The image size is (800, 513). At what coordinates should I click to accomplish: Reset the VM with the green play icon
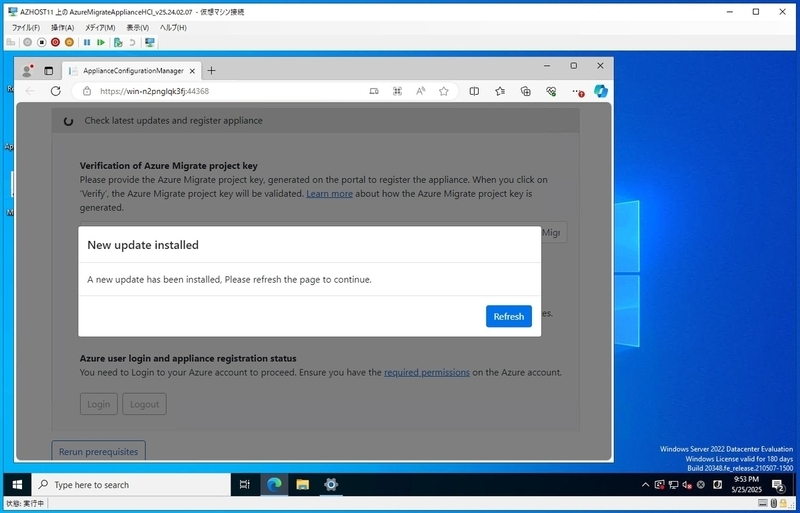click(101, 42)
